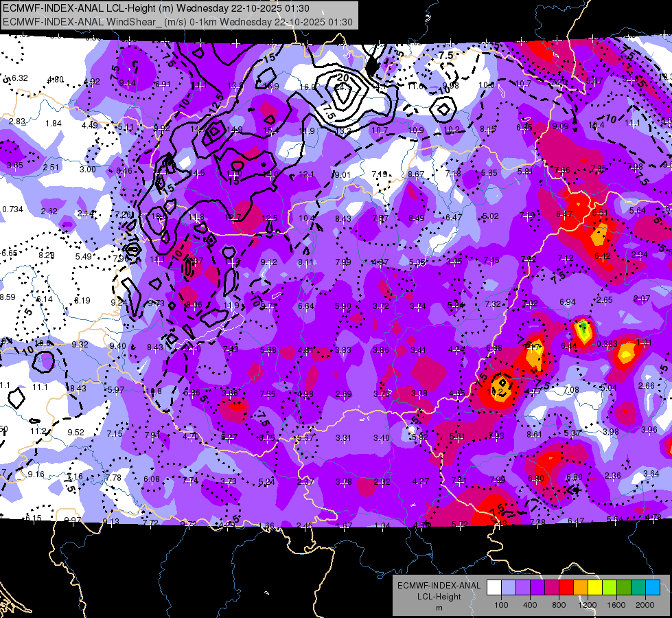672x618 pixels.
Task: Click the grid value 9.01
Action: pos(342,175)
